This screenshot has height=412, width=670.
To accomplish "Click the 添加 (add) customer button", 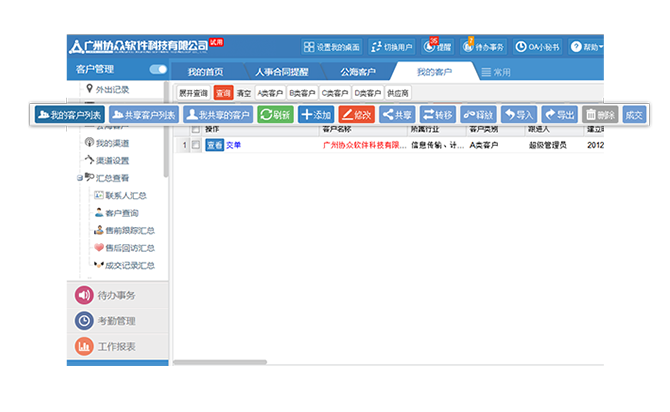I will (316, 115).
